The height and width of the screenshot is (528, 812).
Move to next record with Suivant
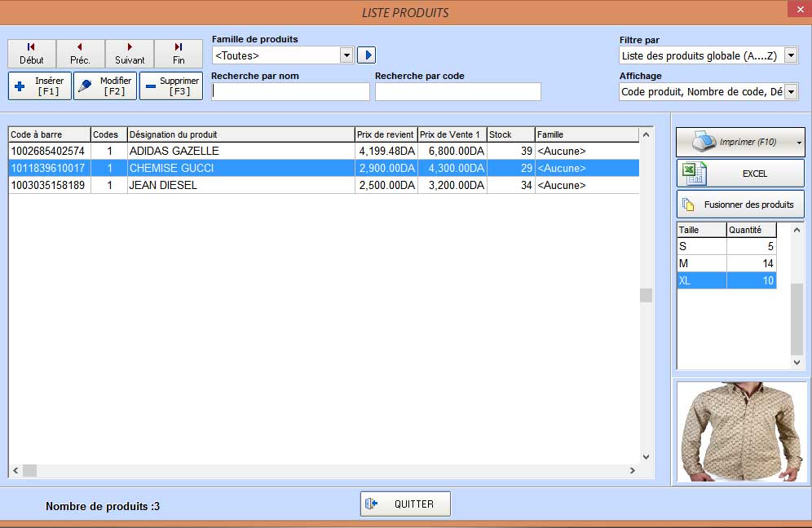coord(130,54)
